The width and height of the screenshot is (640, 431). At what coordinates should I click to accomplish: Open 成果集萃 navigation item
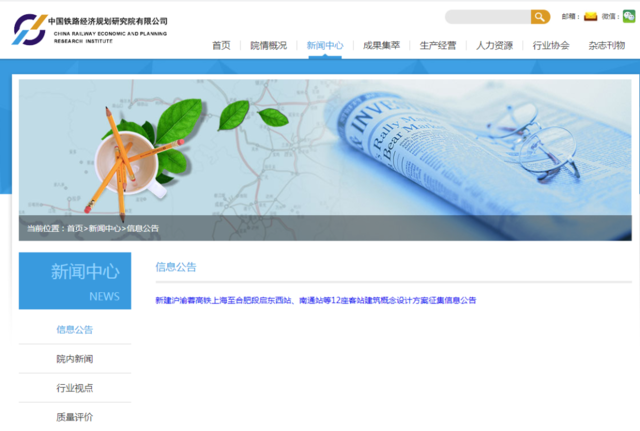(381, 45)
